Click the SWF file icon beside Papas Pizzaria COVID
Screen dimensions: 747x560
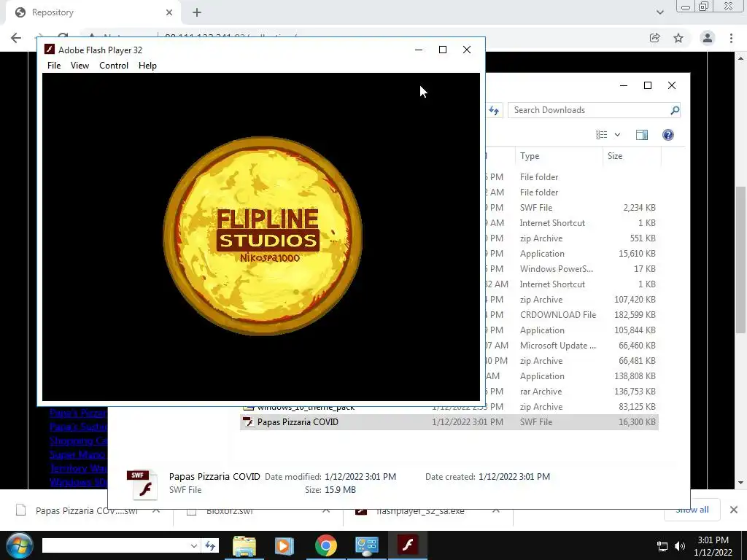coord(248,422)
